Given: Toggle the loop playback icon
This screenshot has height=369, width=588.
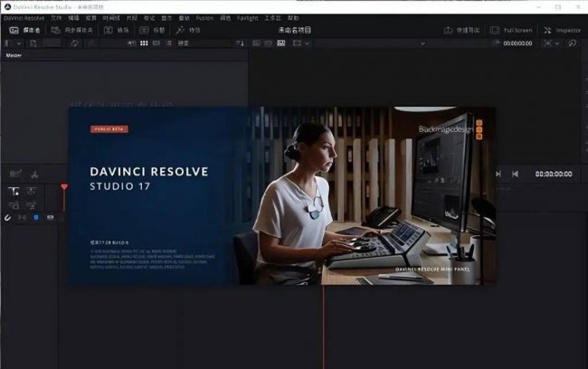Looking at the screenshot, I should pos(573,43).
